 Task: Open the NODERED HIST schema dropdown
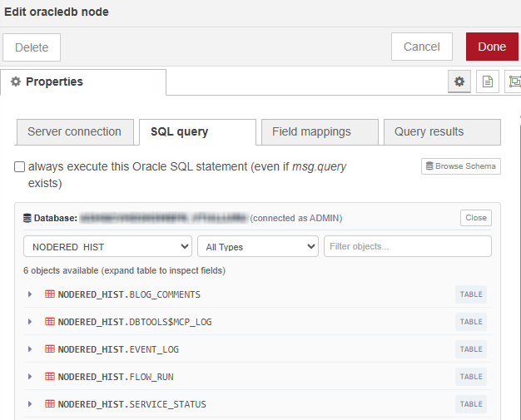(x=107, y=246)
